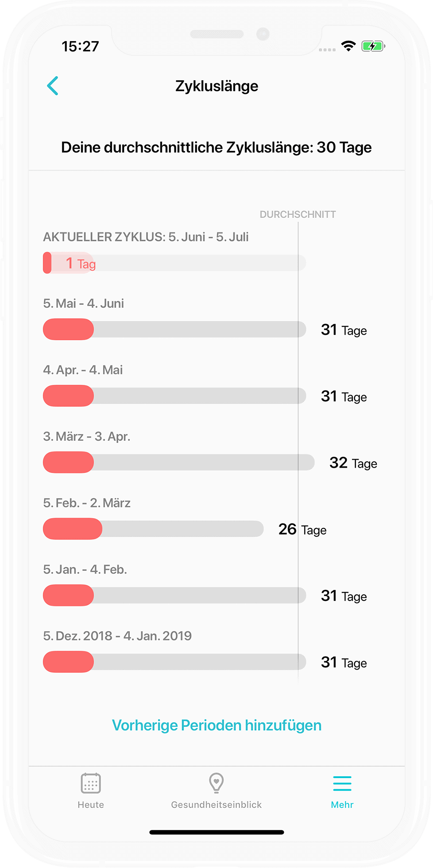Tap the 26 Tage cycle bar

(x=153, y=529)
